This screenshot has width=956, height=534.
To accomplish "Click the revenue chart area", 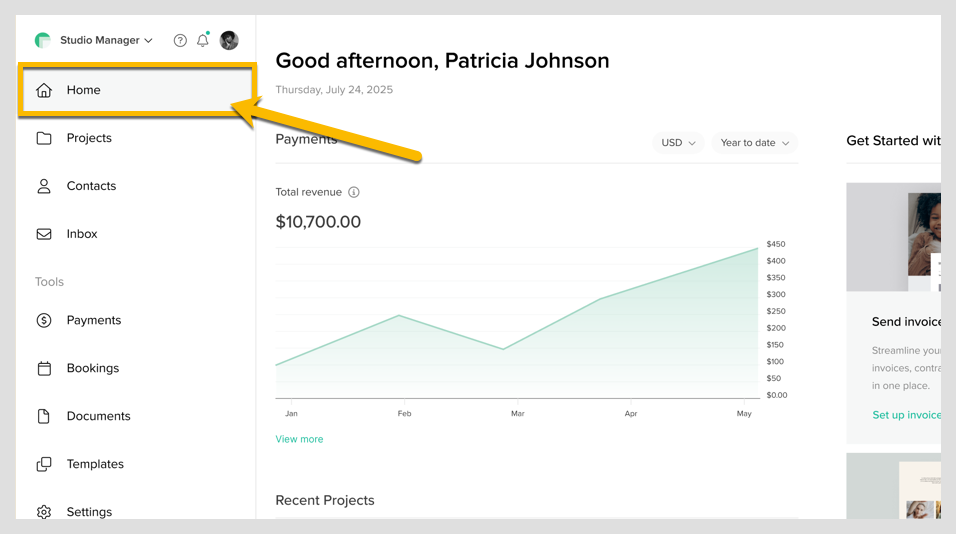I will pyautogui.click(x=516, y=330).
